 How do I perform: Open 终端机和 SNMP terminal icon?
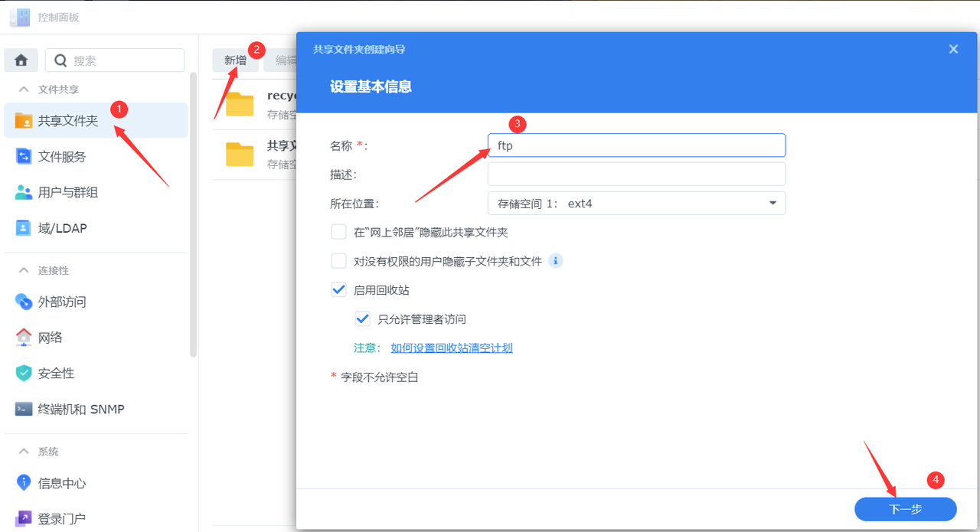point(24,410)
